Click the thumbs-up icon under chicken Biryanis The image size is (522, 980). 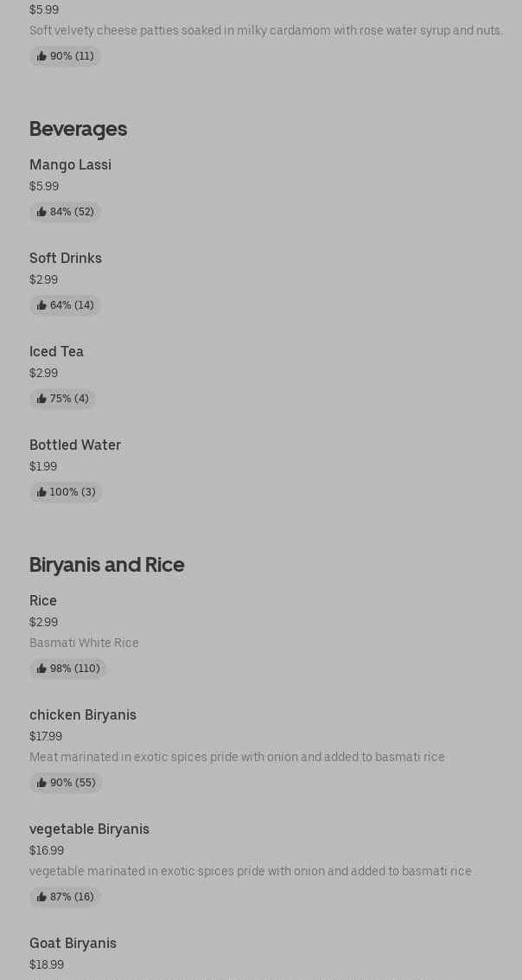[x=41, y=783]
